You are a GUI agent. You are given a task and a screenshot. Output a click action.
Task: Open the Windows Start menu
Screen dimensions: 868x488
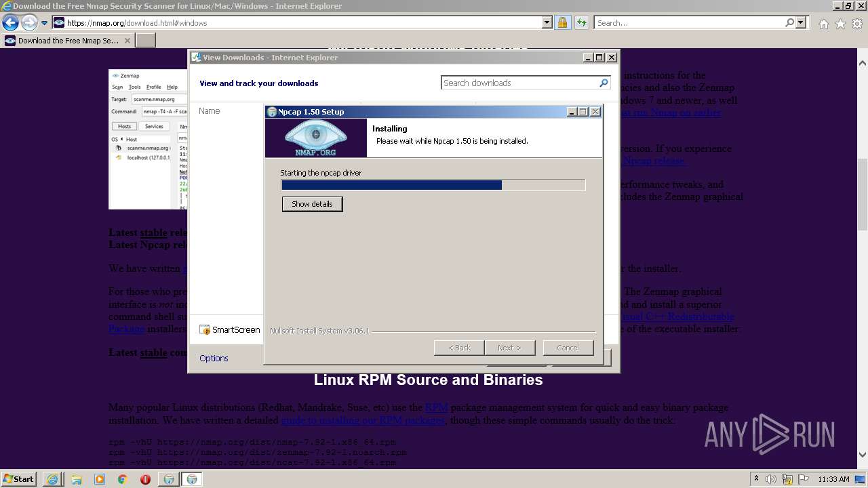(x=18, y=479)
